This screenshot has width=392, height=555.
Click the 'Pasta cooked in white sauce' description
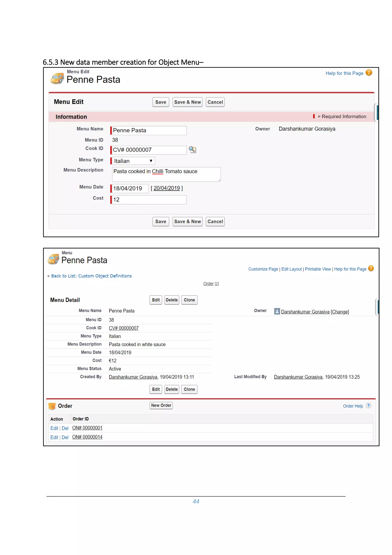click(137, 345)
